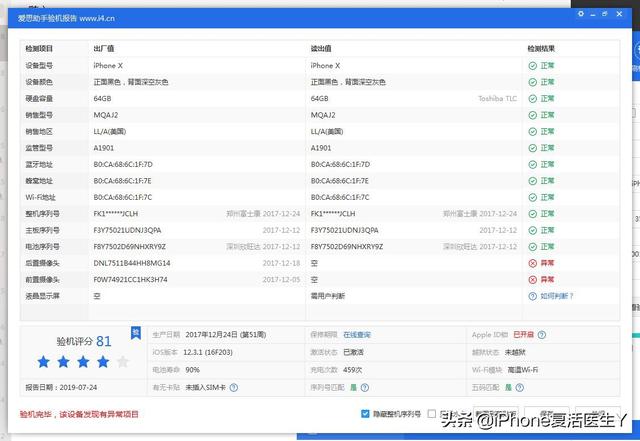Click the 检测结果 column header
The image size is (640, 441).
pyautogui.click(x=541, y=49)
